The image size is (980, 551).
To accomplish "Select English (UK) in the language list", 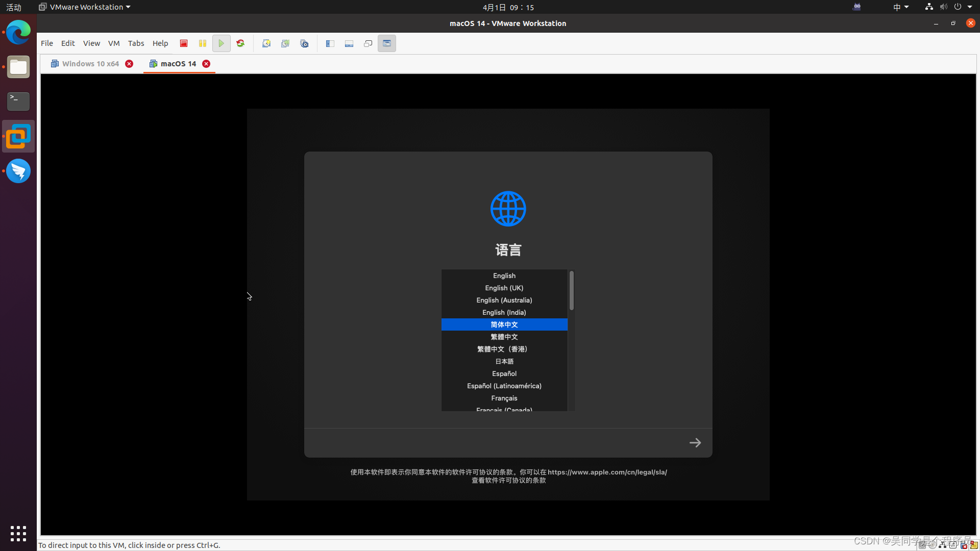I will click(x=504, y=288).
